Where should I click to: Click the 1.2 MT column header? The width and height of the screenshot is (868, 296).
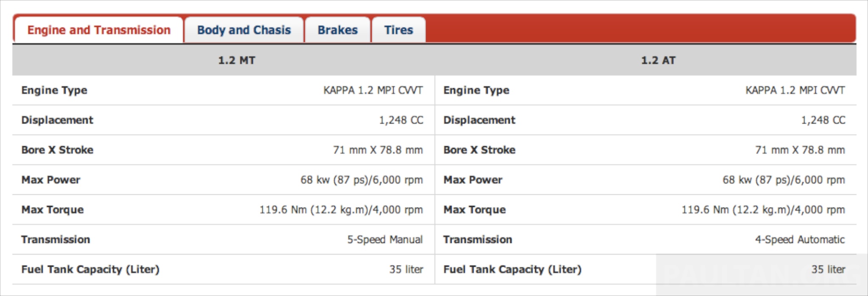(x=236, y=61)
